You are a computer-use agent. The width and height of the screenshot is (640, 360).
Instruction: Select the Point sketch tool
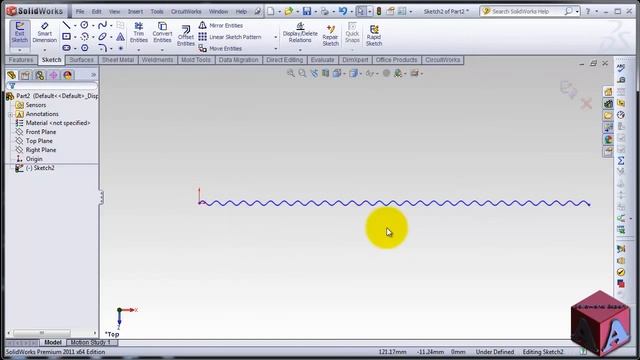coord(120,48)
